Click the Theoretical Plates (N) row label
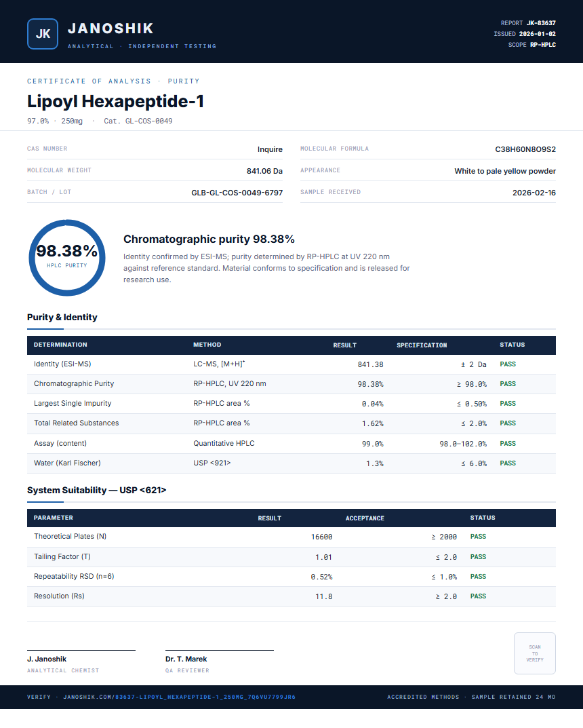Image resolution: width=583 pixels, height=728 pixels. point(70,536)
